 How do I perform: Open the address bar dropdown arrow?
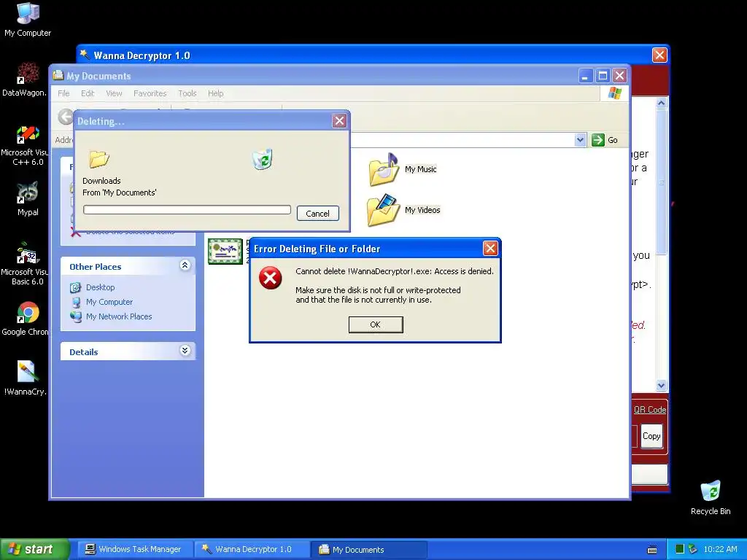tap(580, 140)
